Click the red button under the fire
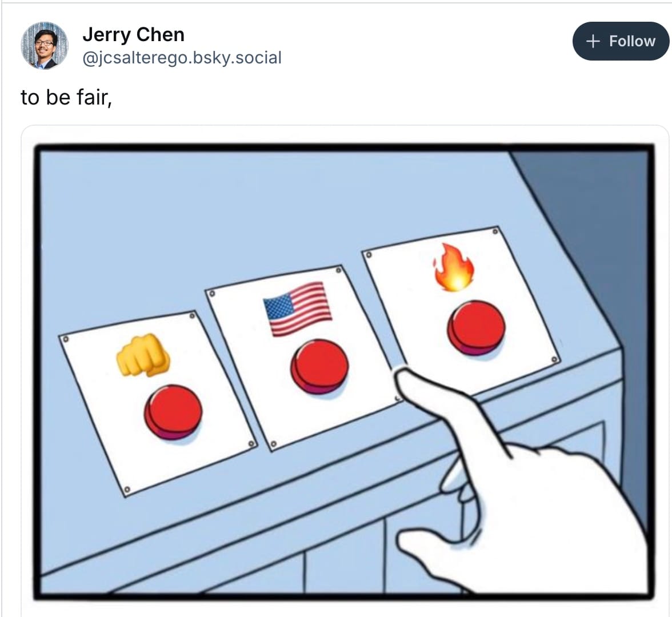The height and width of the screenshot is (617, 672). 476,328
